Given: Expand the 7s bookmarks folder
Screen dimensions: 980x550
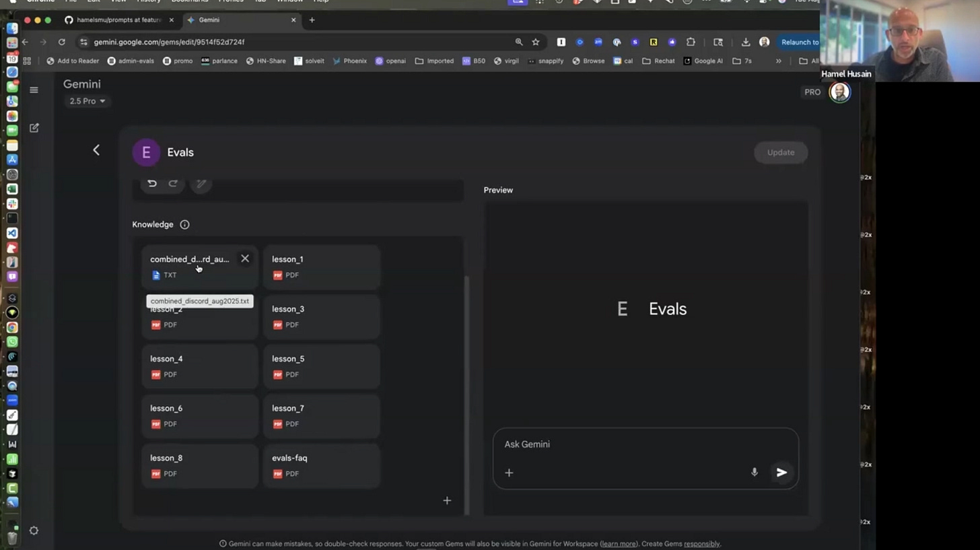Looking at the screenshot, I should 742,61.
